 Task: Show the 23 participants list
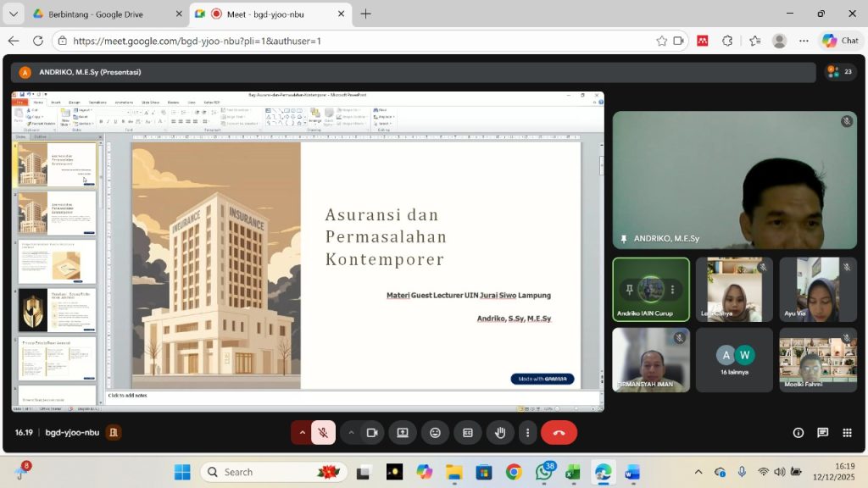tap(840, 72)
